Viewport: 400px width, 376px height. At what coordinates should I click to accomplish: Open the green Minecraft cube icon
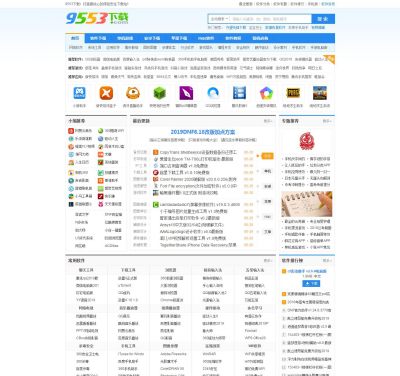[x=159, y=93]
